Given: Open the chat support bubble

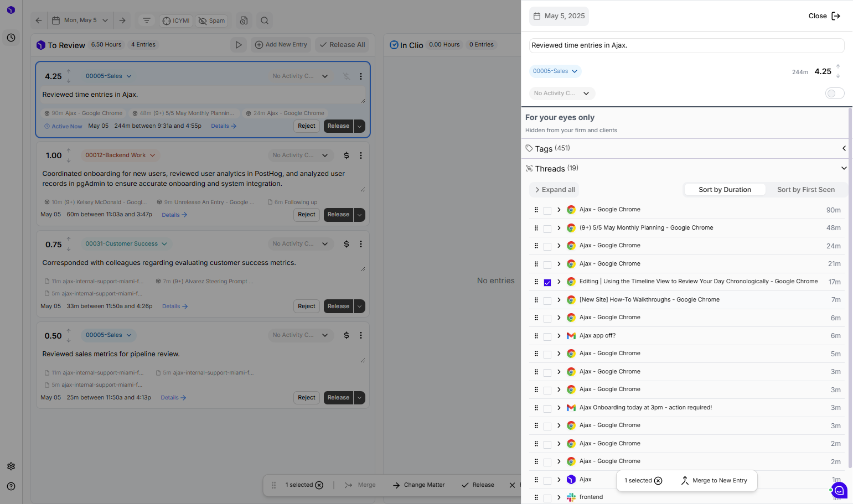Looking at the screenshot, I should point(840,490).
